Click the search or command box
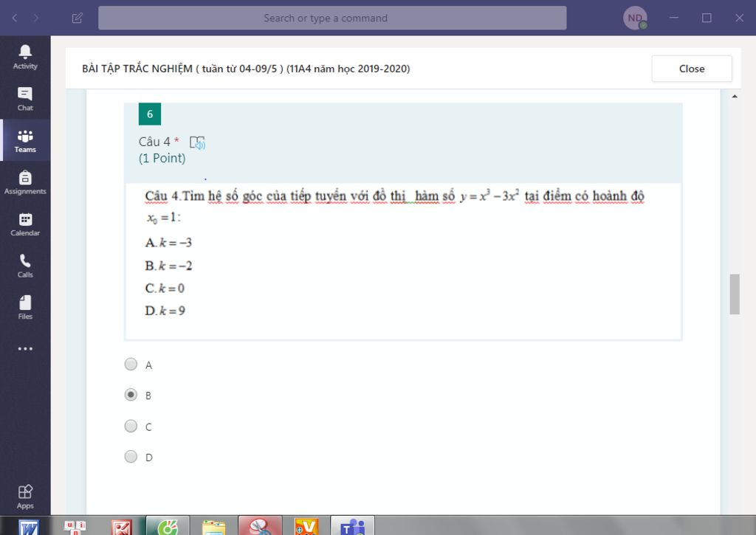This screenshot has height=535, width=756. point(332,18)
